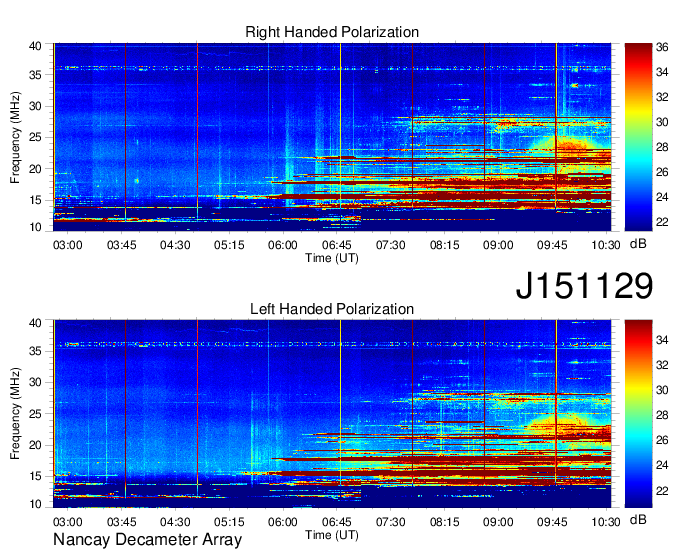Click the 10 MHz tick on the bottom plot
This screenshot has width=680, height=552.
pyautogui.click(x=35, y=504)
